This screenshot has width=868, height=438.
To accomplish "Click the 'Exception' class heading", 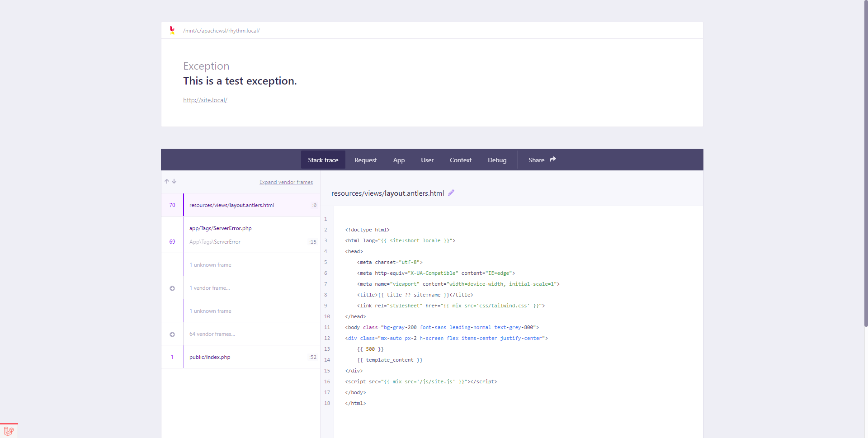I will pos(206,66).
